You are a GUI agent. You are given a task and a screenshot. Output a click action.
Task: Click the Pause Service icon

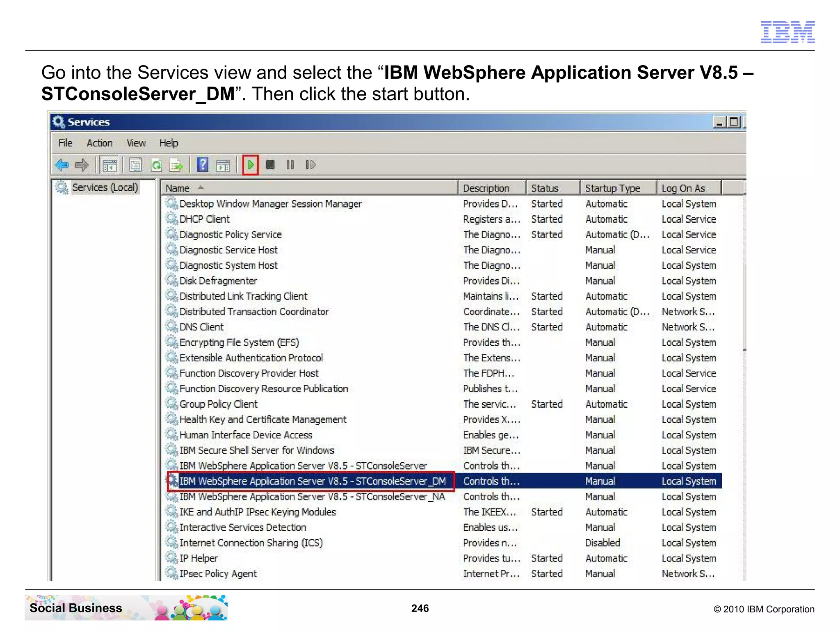coord(290,165)
